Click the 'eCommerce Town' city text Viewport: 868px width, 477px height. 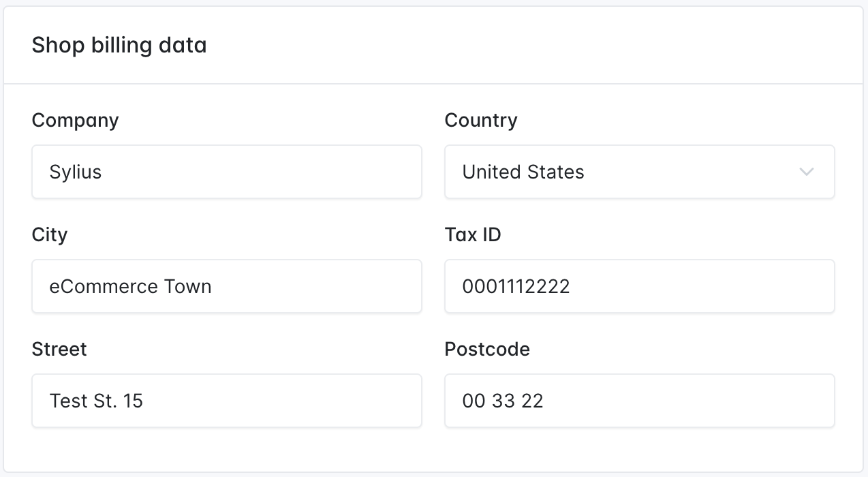pos(131,286)
